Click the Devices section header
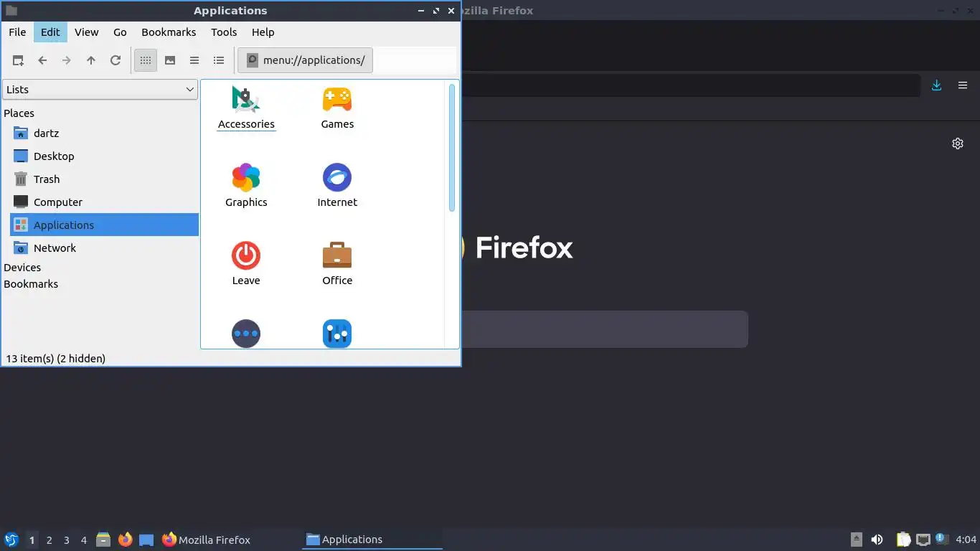 click(22, 268)
